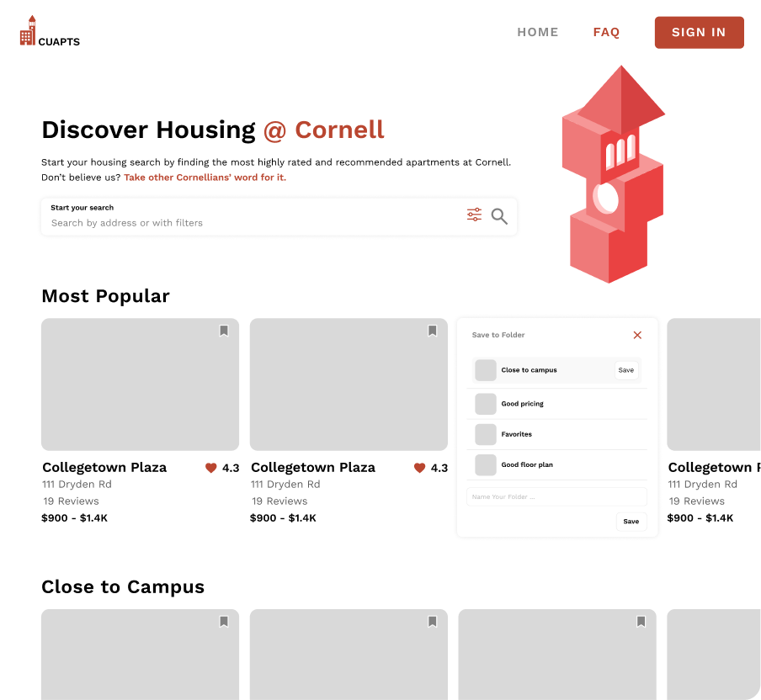Open "Take other Cornellians' word for it" link

point(205,178)
